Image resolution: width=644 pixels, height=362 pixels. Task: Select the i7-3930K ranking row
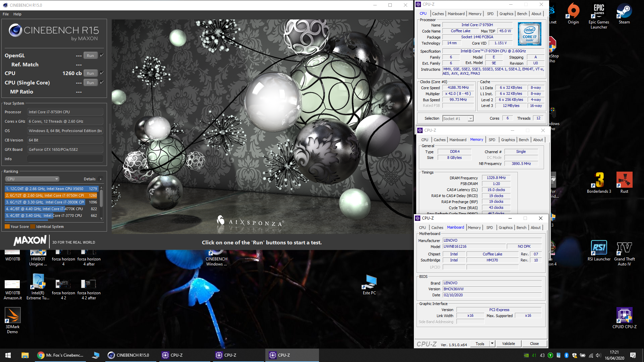pos(51,202)
